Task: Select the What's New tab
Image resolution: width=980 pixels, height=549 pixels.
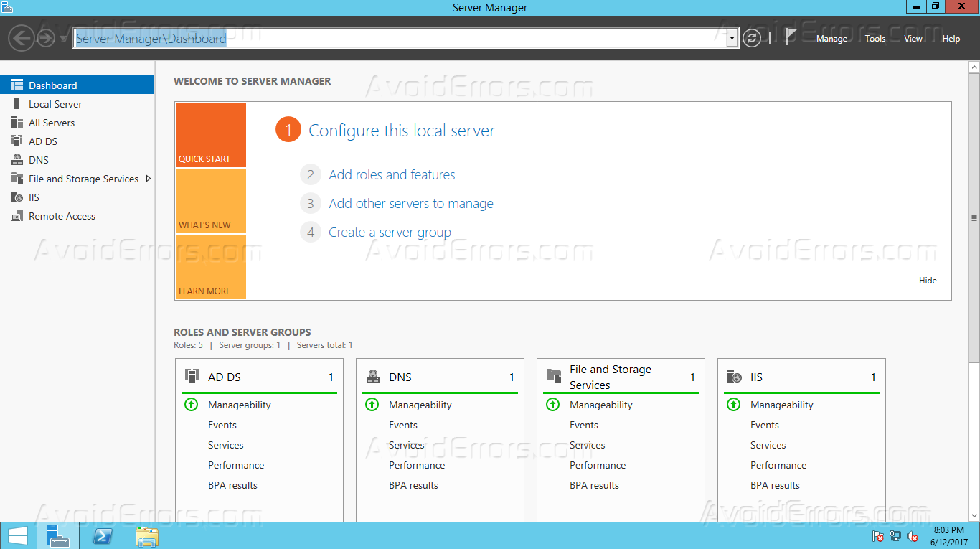Action: point(210,201)
